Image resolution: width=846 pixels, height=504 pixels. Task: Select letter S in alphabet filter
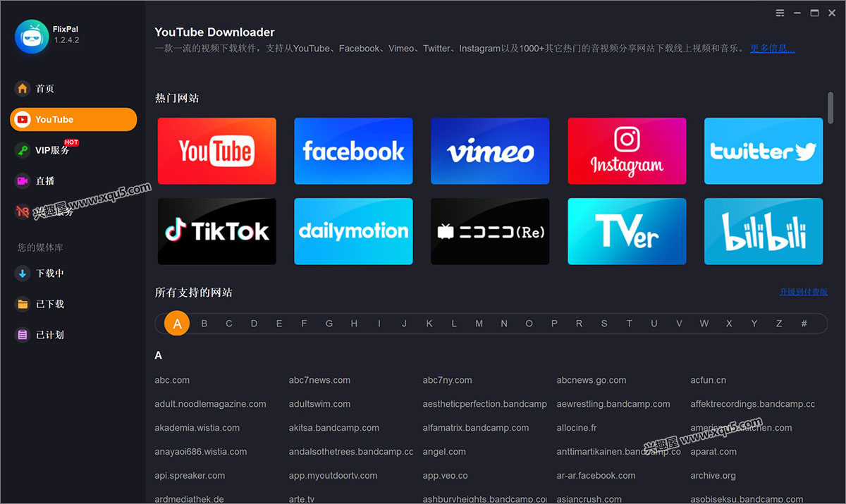[604, 324]
